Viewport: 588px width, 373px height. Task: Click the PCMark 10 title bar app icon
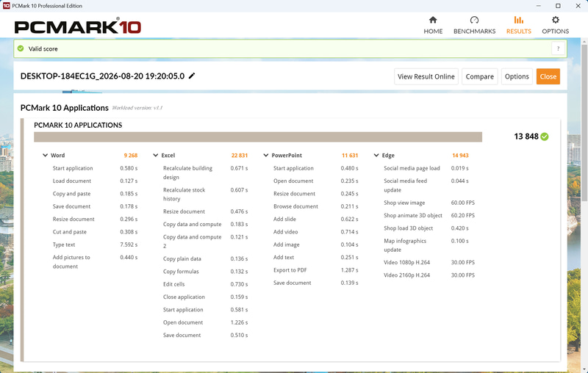pyautogui.click(x=6, y=6)
